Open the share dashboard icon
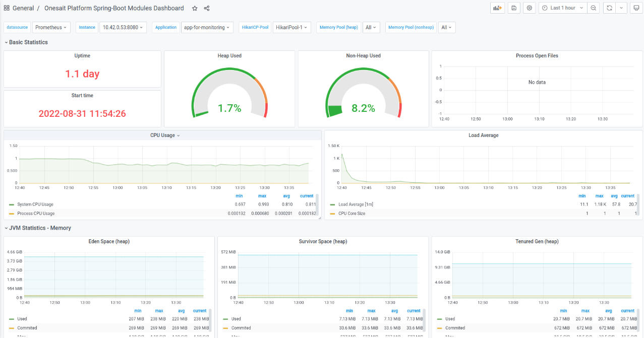 coord(206,8)
